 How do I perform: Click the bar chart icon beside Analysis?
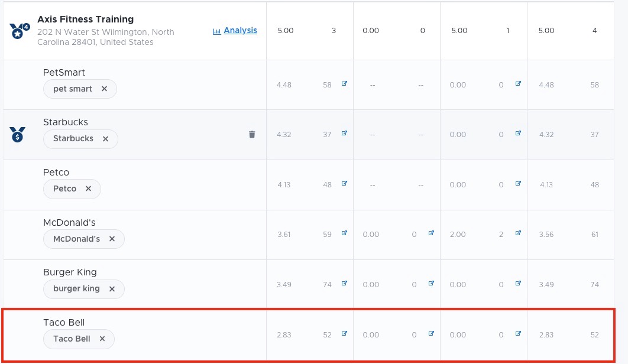pyautogui.click(x=216, y=31)
